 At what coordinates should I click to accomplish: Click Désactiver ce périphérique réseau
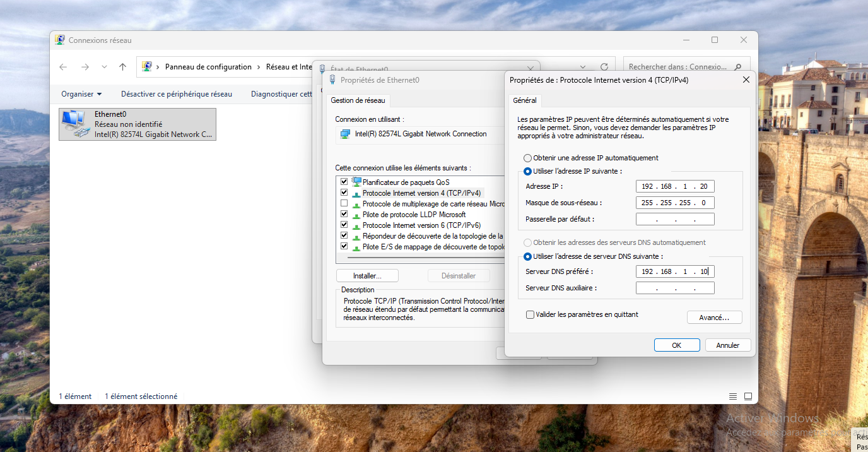(177, 94)
